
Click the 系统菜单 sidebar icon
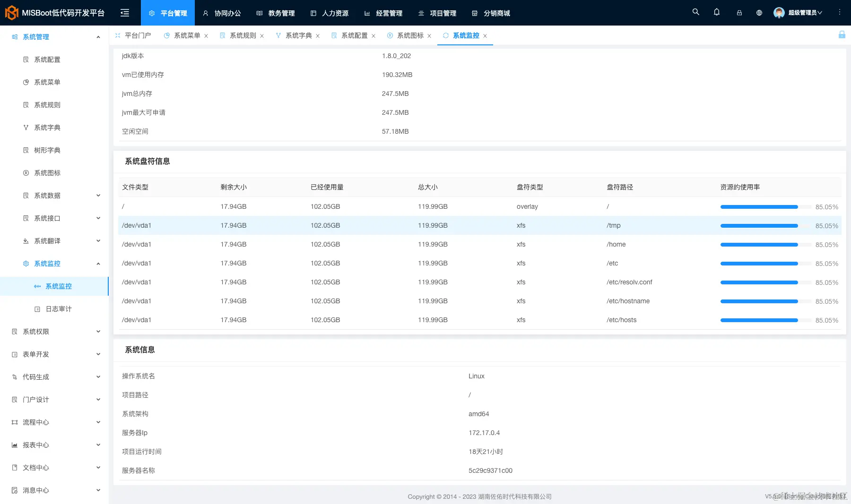coord(26,82)
